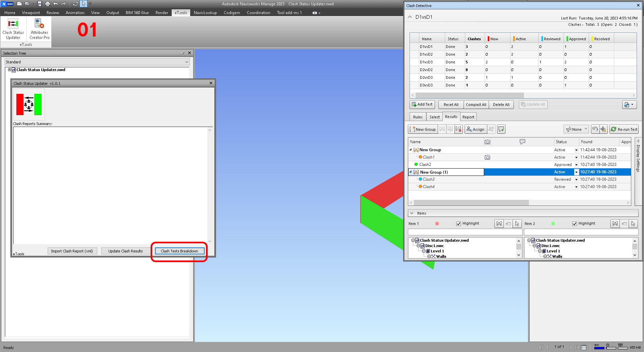
Task: Remove the group with red X group icon
Action: point(459,129)
